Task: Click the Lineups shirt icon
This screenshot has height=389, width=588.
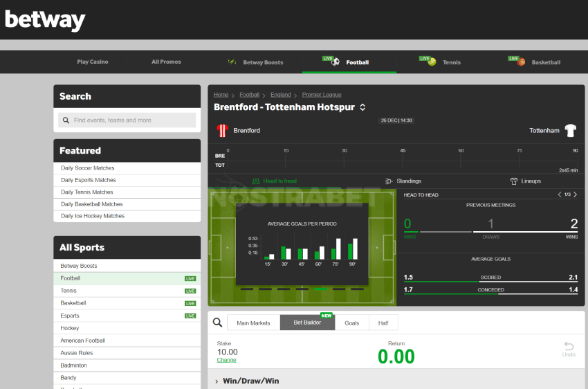Action: coord(514,181)
